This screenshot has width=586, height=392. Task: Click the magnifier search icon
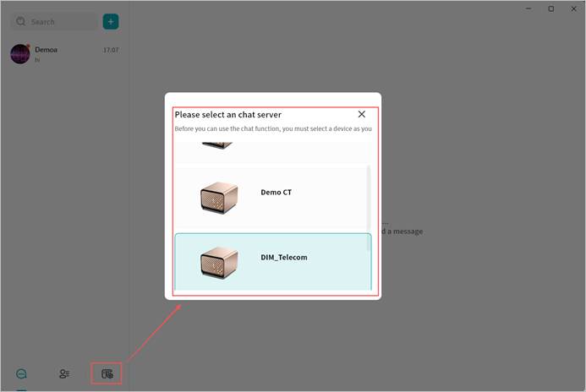[21, 22]
